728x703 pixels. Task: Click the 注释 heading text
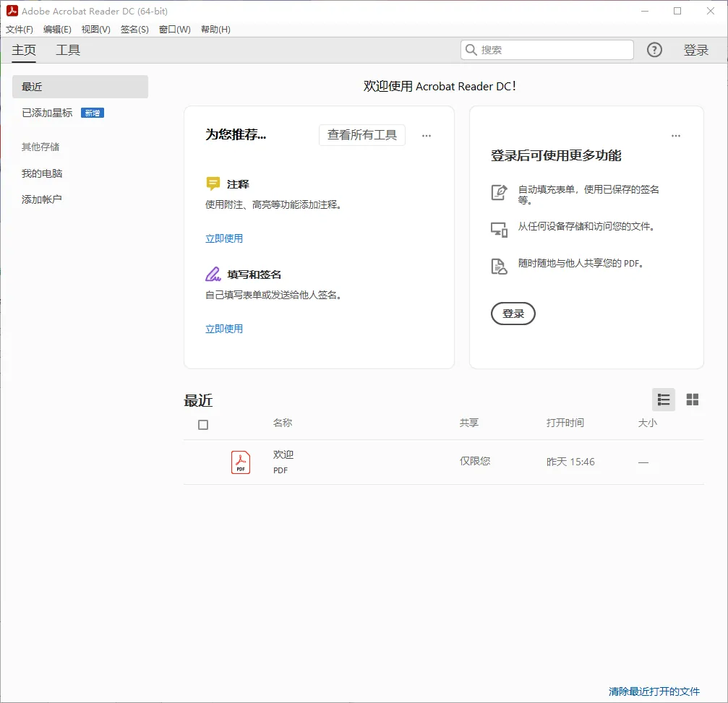pyautogui.click(x=238, y=184)
